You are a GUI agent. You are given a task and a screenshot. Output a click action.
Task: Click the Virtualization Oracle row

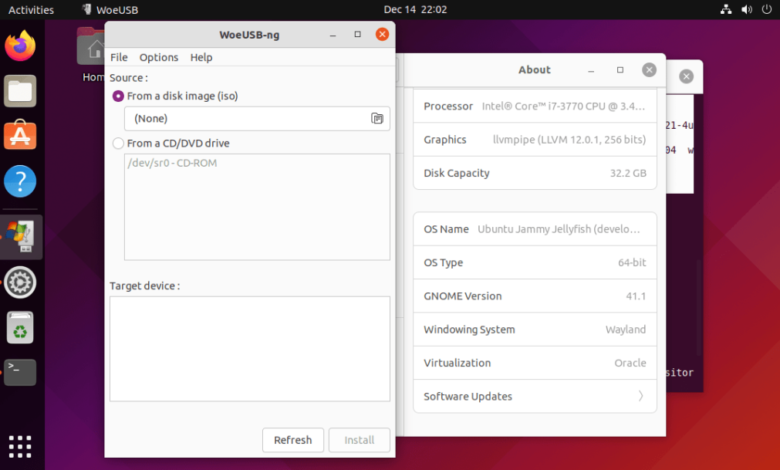(x=535, y=363)
